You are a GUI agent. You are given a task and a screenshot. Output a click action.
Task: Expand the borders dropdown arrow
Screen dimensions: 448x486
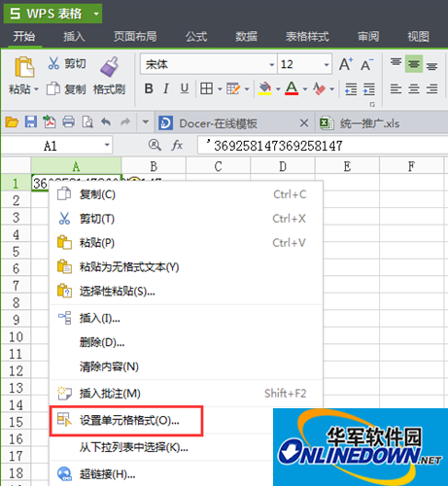pyautogui.click(x=220, y=88)
